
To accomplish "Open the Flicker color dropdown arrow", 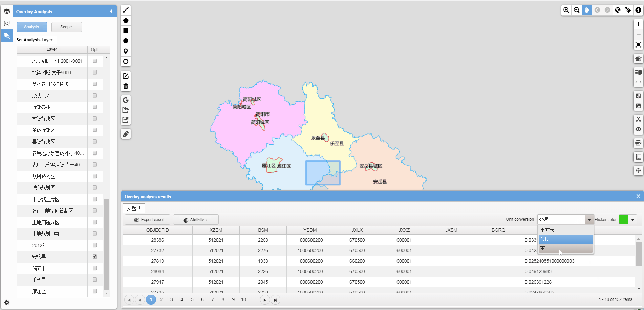I will pos(632,220).
